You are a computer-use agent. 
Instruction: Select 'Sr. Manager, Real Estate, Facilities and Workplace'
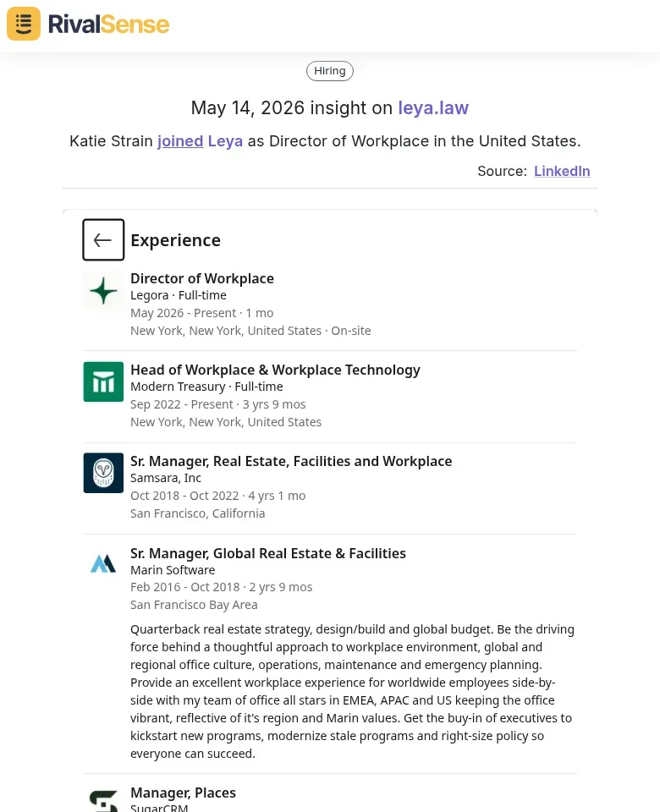[291, 461]
